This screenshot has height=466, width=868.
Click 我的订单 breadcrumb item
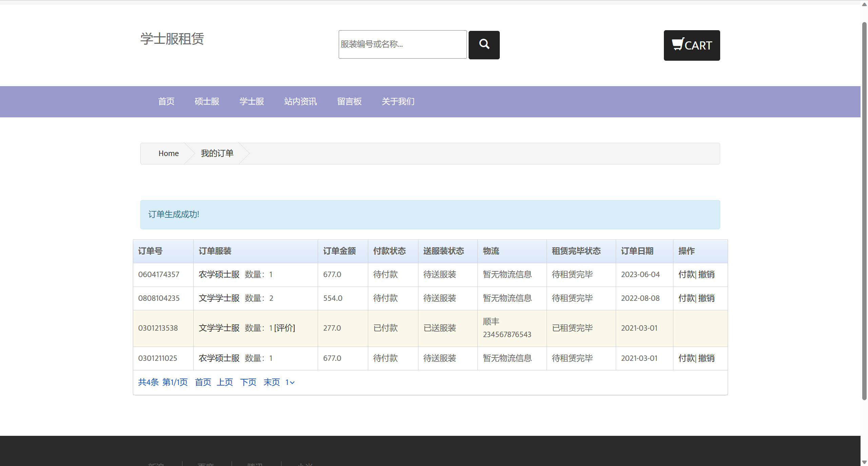[217, 153]
